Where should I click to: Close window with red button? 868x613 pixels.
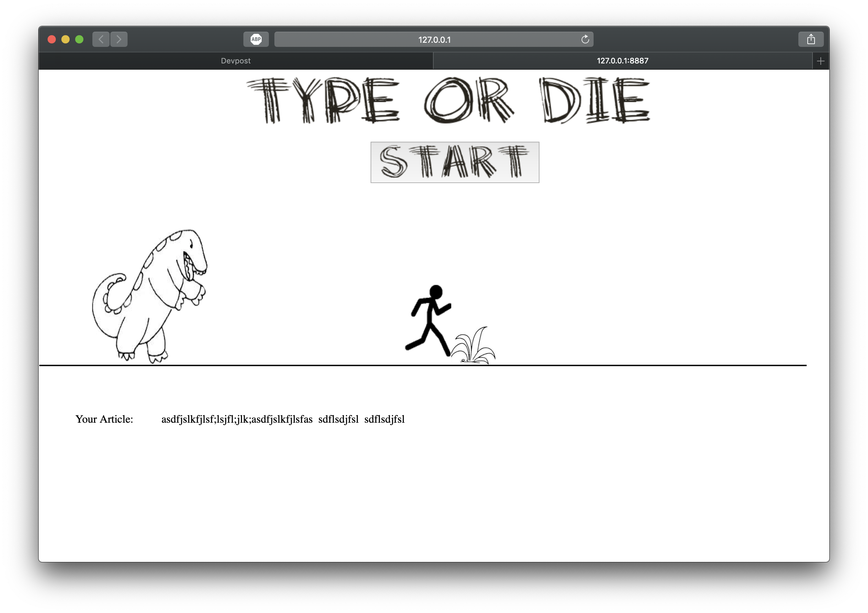52,39
